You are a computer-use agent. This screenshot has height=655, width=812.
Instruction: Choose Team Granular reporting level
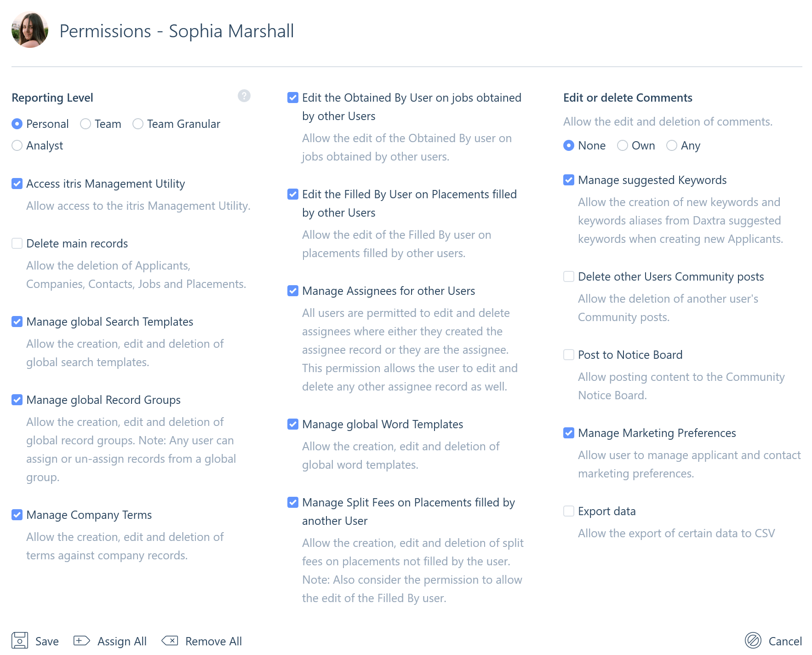coord(138,124)
